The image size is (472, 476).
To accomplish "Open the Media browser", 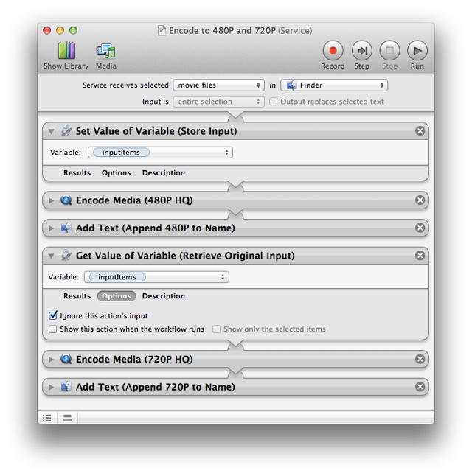I will coord(105,55).
